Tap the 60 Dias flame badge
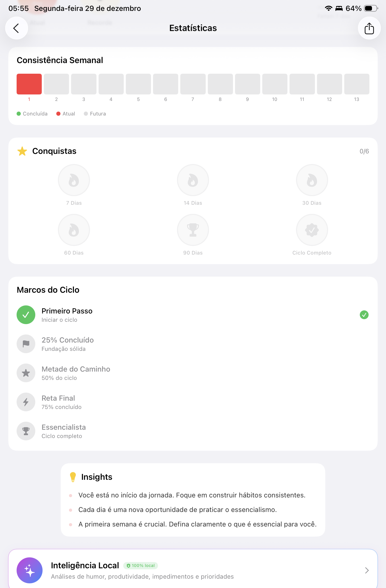The height and width of the screenshot is (588, 386). point(74,230)
